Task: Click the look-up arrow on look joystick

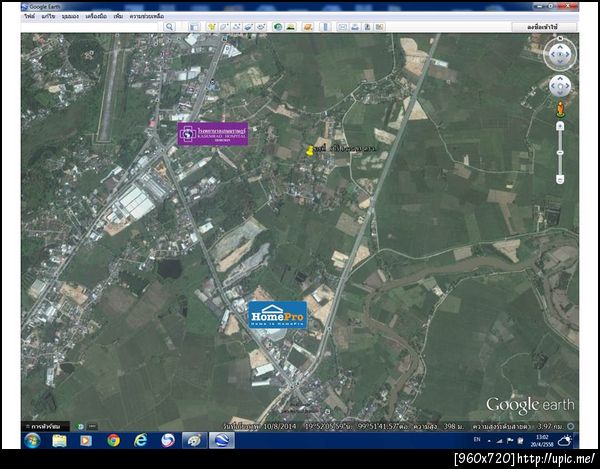Action: 560,47
